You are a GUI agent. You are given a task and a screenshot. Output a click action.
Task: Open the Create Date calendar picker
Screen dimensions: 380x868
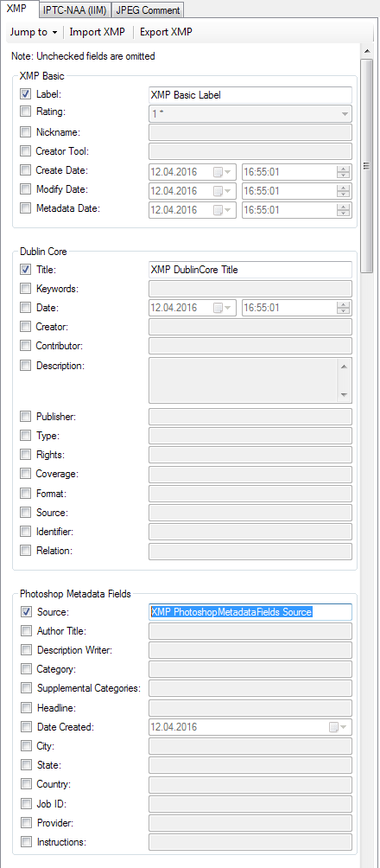click(x=224, y=172)
